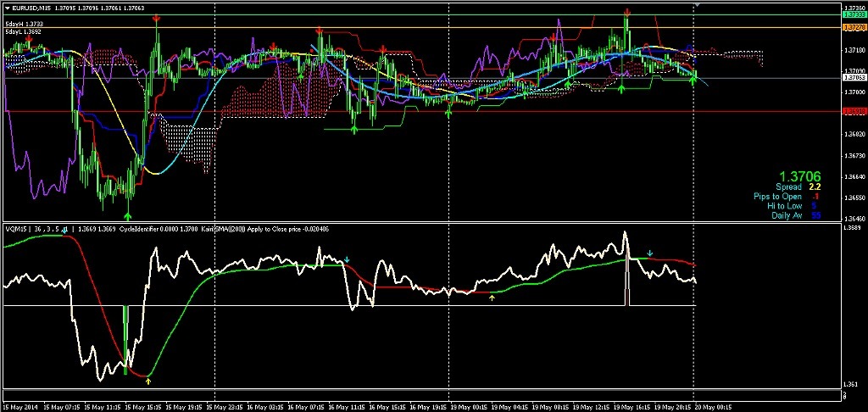Click the Spread label
Viewport: 868px width, 412px height.
(x=788, y=187)
